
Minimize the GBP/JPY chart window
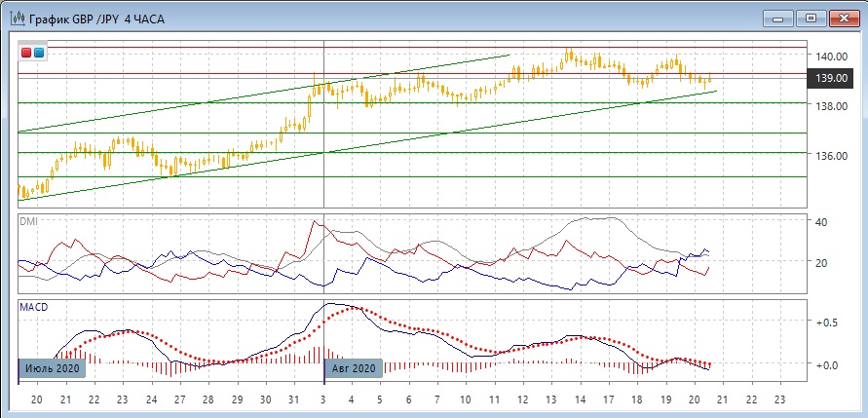pyautogui.click(x=775, y=17)
